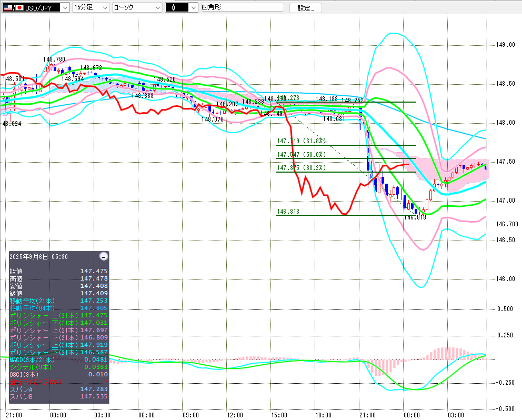Click the 15:00 time axis label
This screenshot has height=420, width=522.
coord(279,415)
